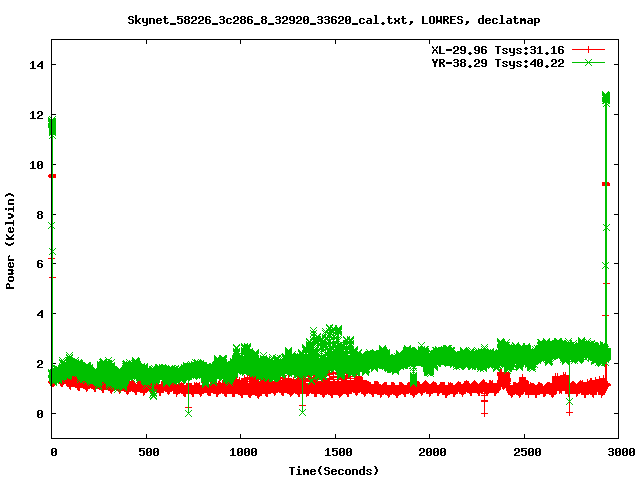
Task: Click the y-axis tick label 8
Action: [40, 215]
